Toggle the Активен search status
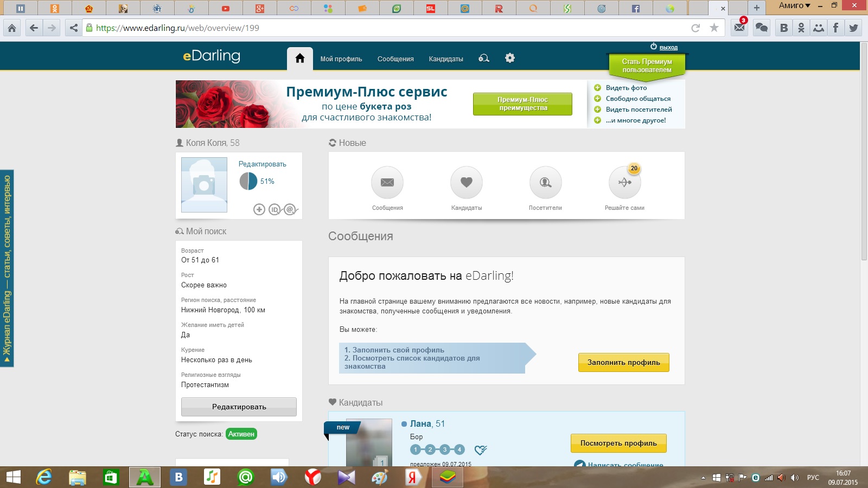The height and width of the screenshot is (488, 868). click(241, 434)
